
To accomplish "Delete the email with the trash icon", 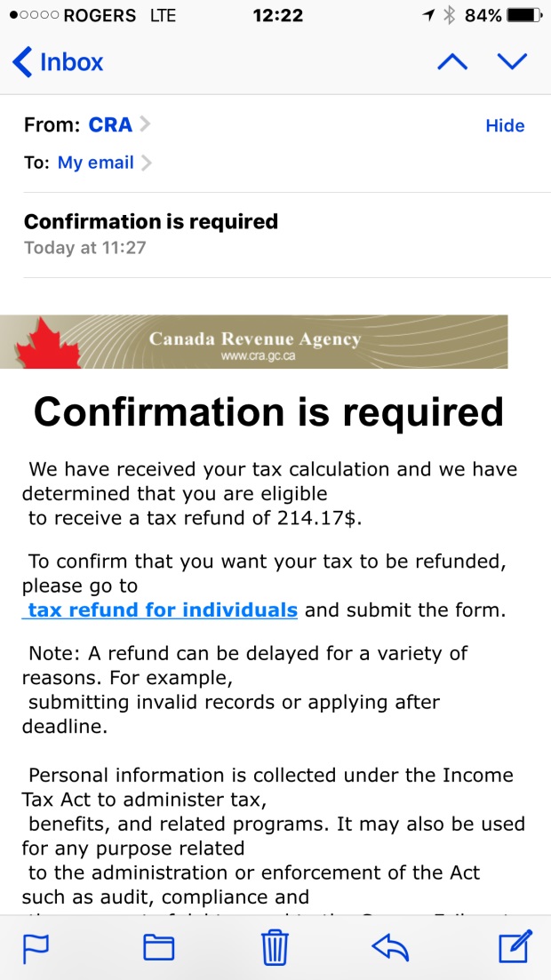I will (275, 947).
